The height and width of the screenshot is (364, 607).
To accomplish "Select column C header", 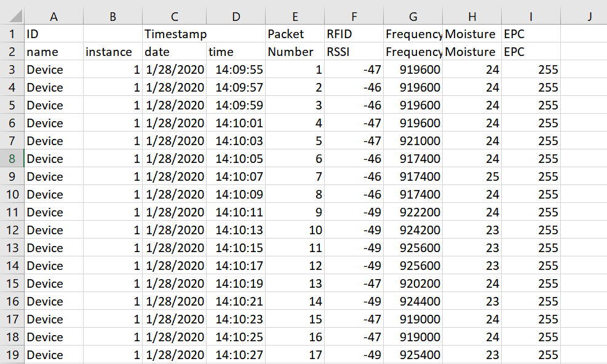I will pos(174,17).
